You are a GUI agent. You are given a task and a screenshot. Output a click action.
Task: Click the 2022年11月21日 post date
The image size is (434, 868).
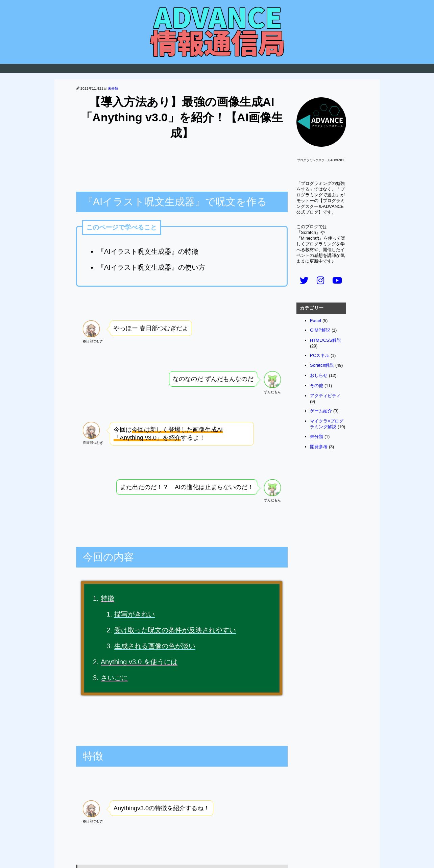click(94, 89)
